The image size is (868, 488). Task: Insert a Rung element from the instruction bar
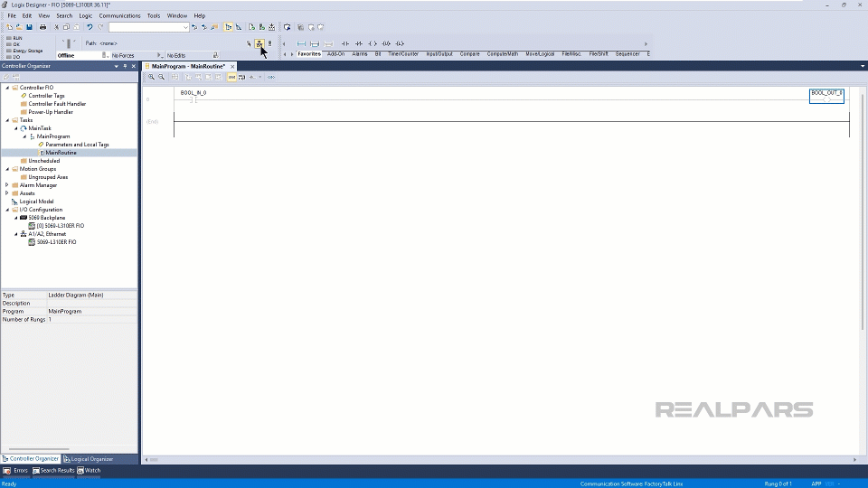coord(301,43)
